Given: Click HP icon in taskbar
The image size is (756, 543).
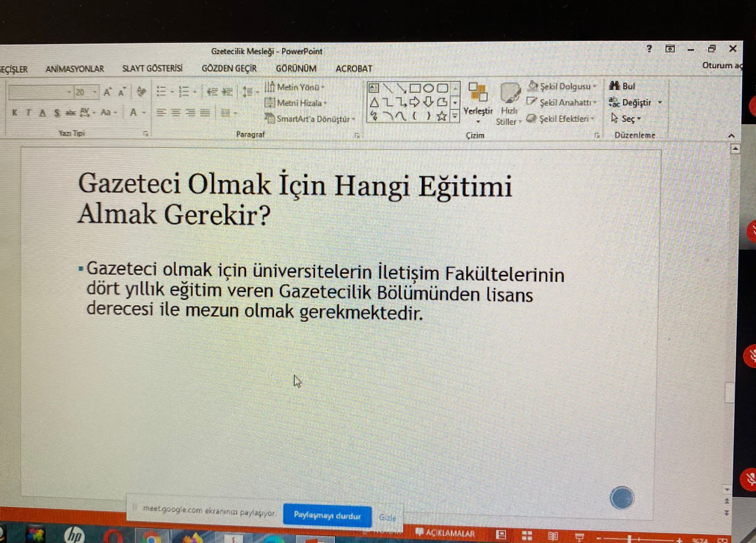Looking at the screenshot, I should (x=74, y=535).
